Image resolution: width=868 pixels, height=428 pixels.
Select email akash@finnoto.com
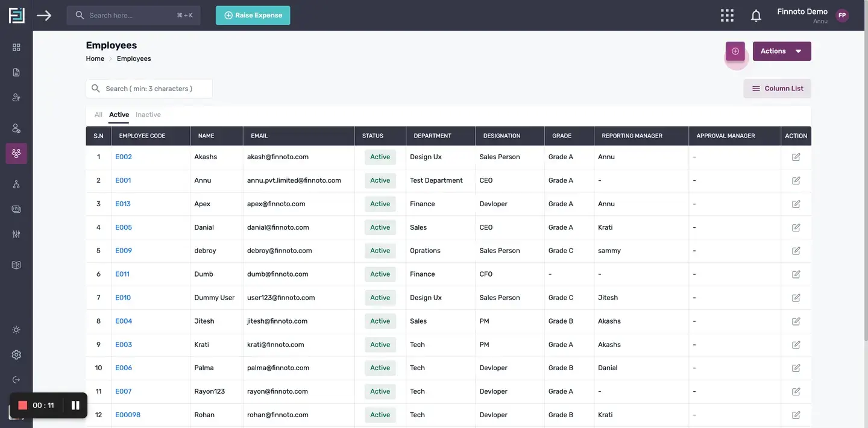coord(278,157)
